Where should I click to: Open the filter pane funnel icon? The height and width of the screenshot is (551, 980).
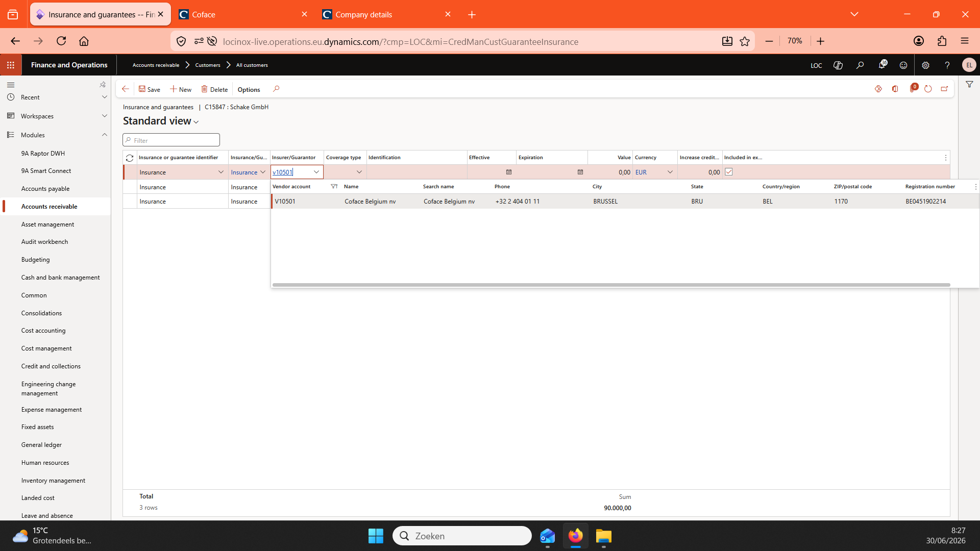(x=969, y=85)
